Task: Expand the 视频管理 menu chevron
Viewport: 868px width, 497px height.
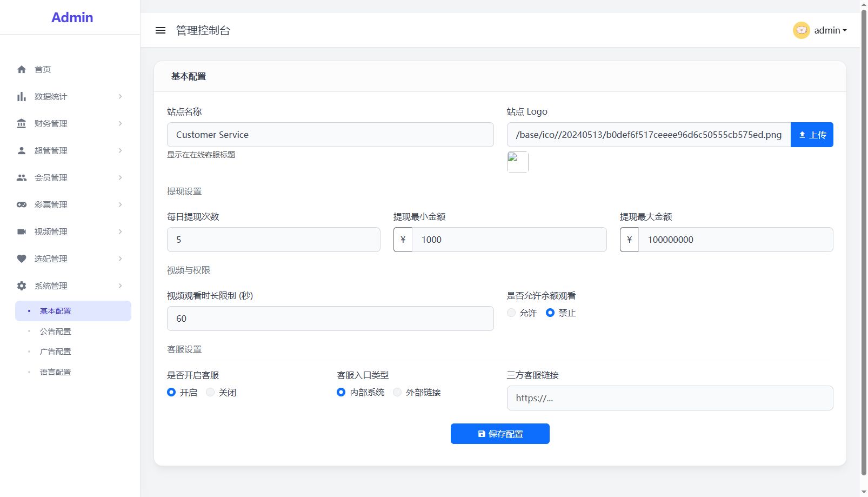Action: click(x=120, y=231)
